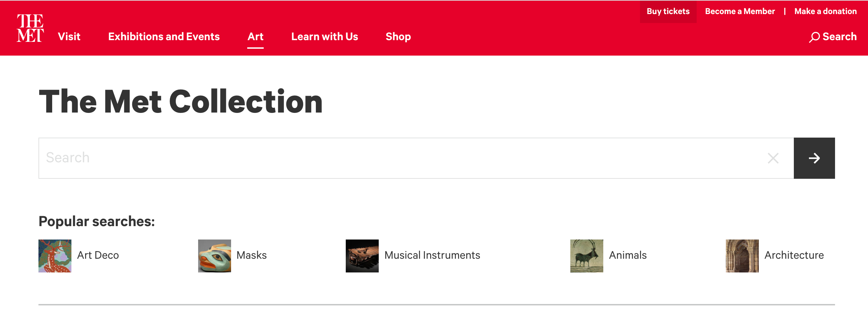Follow the Become a Member link
The width and height of the screenshot is (868, 315).
pyautogui.click(x=740, y=12)
